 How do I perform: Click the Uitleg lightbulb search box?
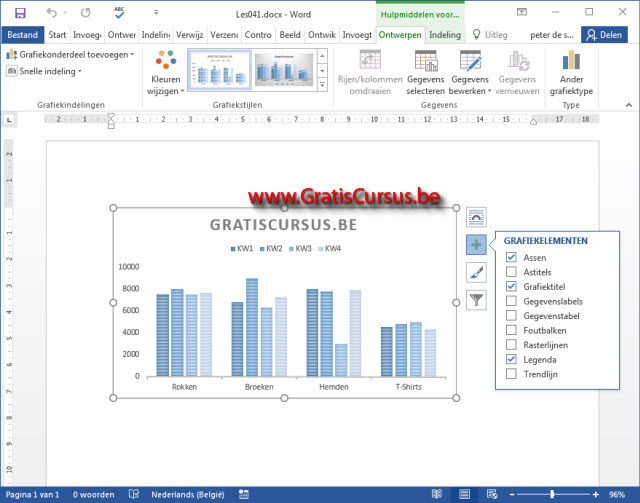490,35
